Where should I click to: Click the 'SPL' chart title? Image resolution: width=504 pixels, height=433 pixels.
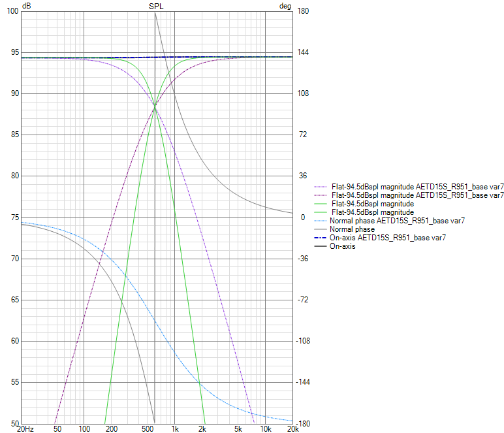pyautogui.click(x=156, y=6)
